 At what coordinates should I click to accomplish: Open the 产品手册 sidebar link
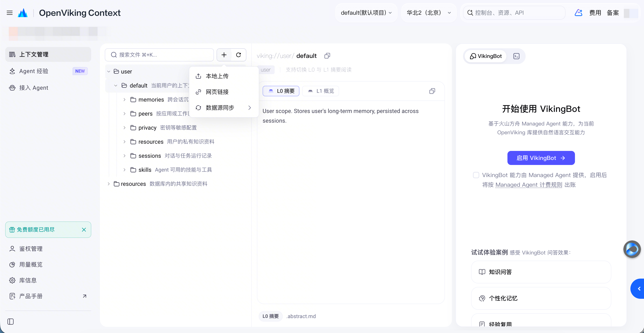coord(48,296)
